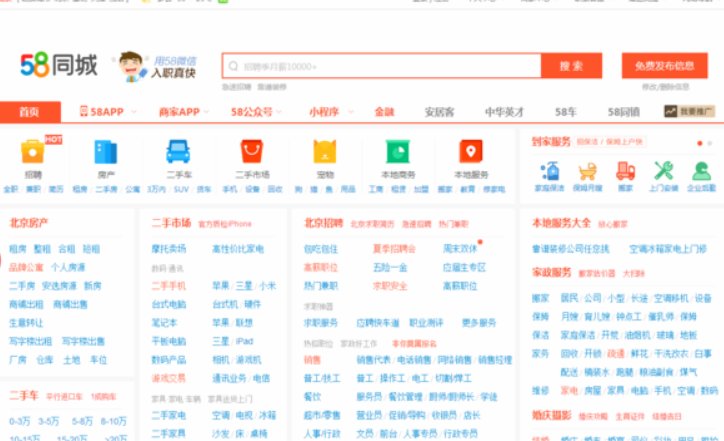The height and width of the screenshot is (441, 724).
Task: Select the 企业加盟 green person icon
Action: point(701,171)
